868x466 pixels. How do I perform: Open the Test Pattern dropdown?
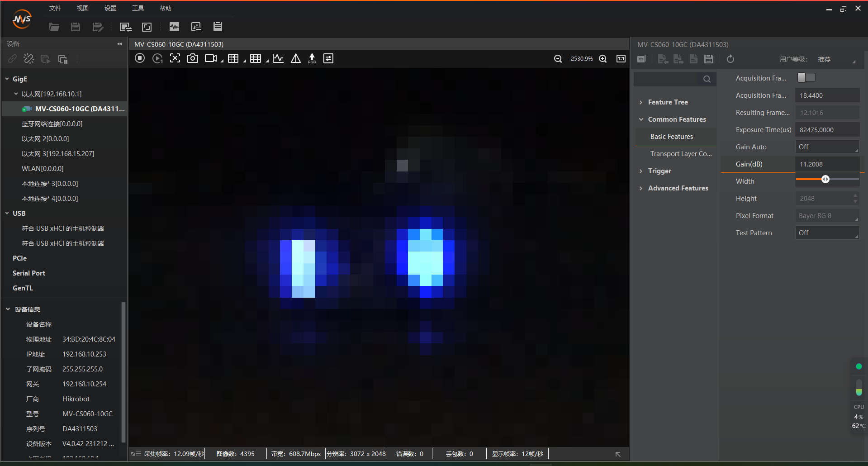(x=827, y=233)
